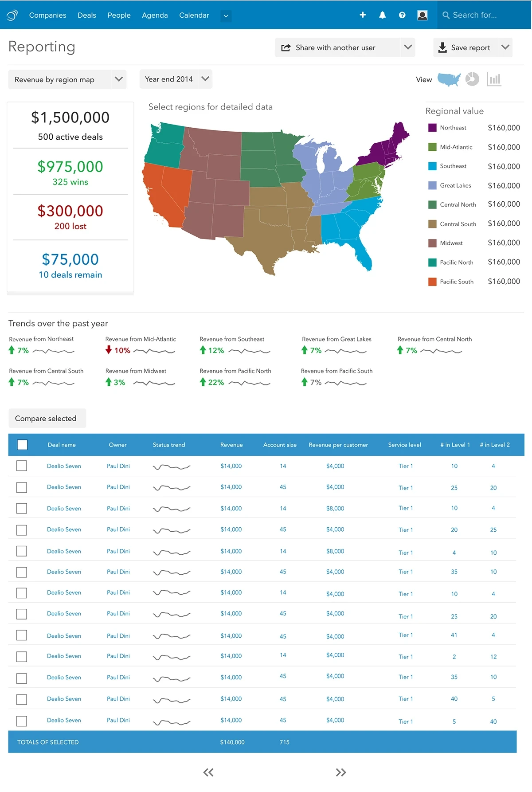Go to next page with double-right arrows

tap(341, 772)
